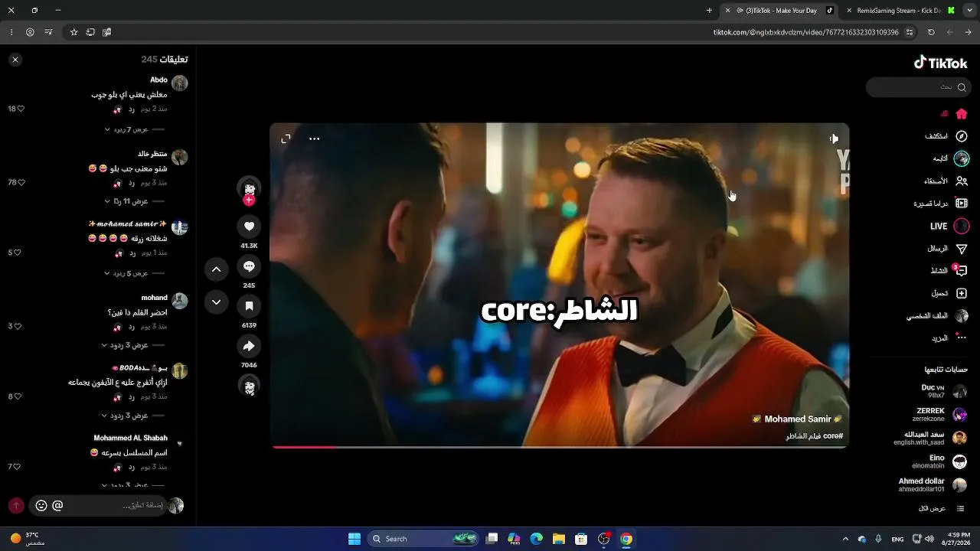Open Mohammed AL Shabah's profile name
This screenshot has height=551, width=980.
pyautogui.click(x=130, y=438)
